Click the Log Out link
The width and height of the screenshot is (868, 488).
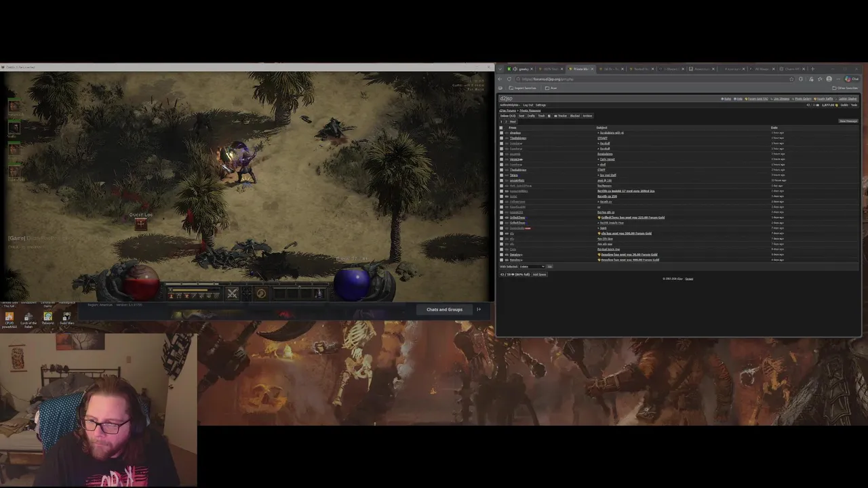click(528, 105)
